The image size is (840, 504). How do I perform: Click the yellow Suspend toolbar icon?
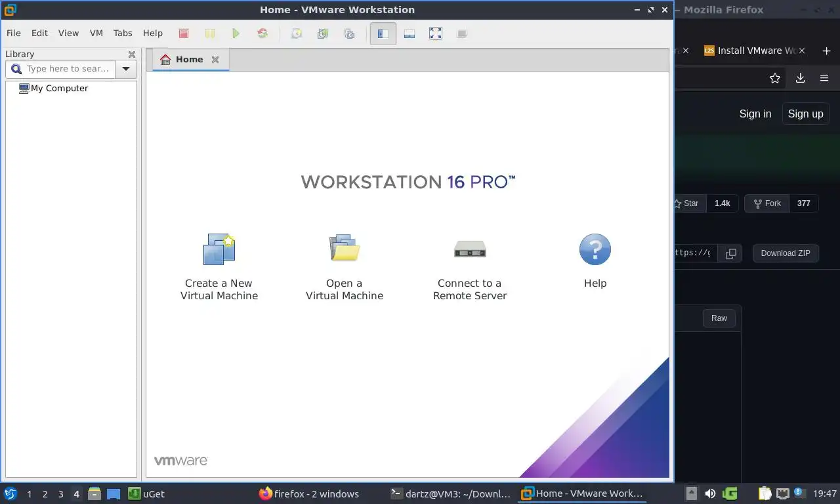click(209, 33)
